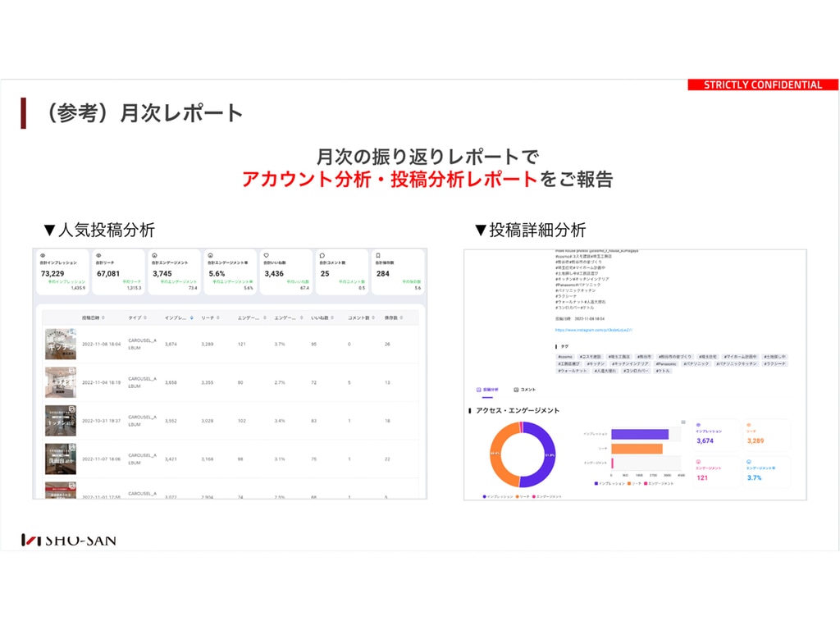Screen dimensions: 840x630
Task: Sort table by インプレッション column arrow
Action: click(x=192, y=317)
